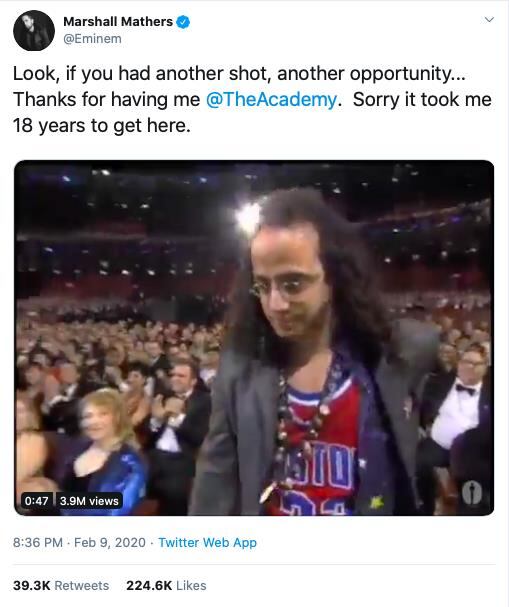Viewport: 509px width, 607px height.
Task: View the 39.3K Retweets list
Action: click(61, 585)
